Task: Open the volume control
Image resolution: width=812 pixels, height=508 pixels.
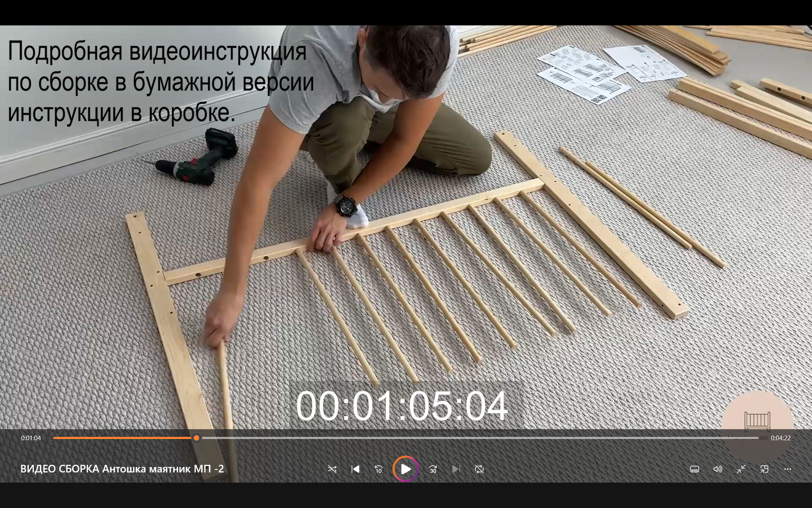Action: coord(718,469)
